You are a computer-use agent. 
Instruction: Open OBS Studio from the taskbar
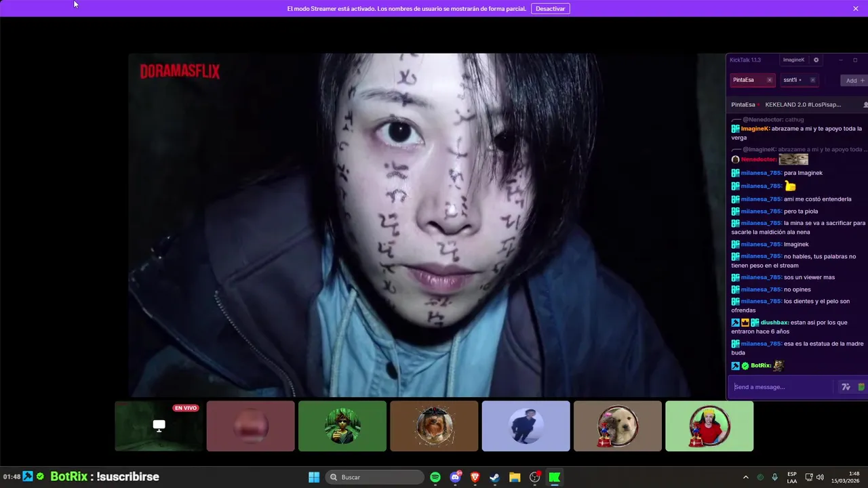535,477
